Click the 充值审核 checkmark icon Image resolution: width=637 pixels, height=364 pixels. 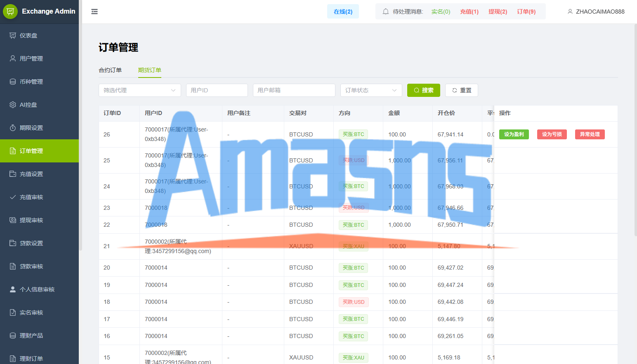pos(13,197)
